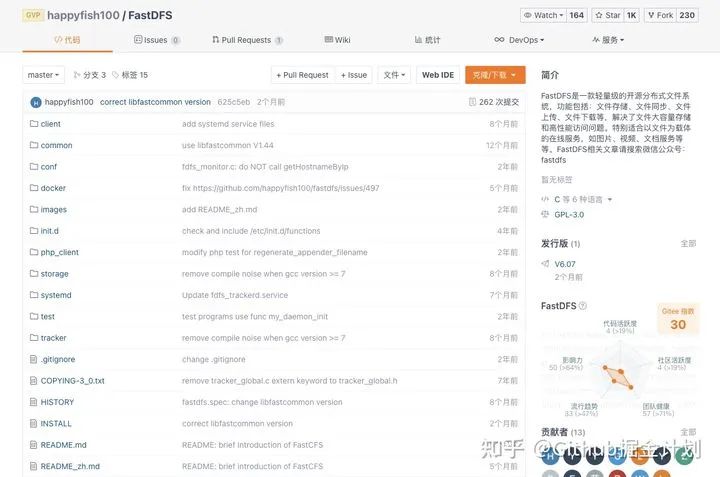The image size is (720, 477).
Task: Switch to the 代码 code tab
Action: (67, 40)
